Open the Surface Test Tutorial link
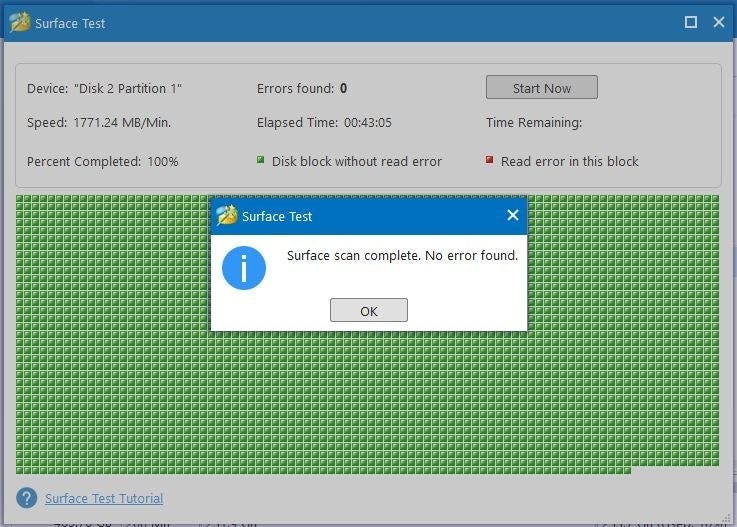737x527 pixels. [104, 498]
